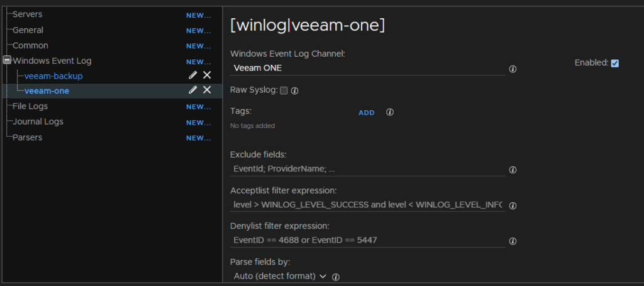Show info for Exclude fields

pos(513,169)
